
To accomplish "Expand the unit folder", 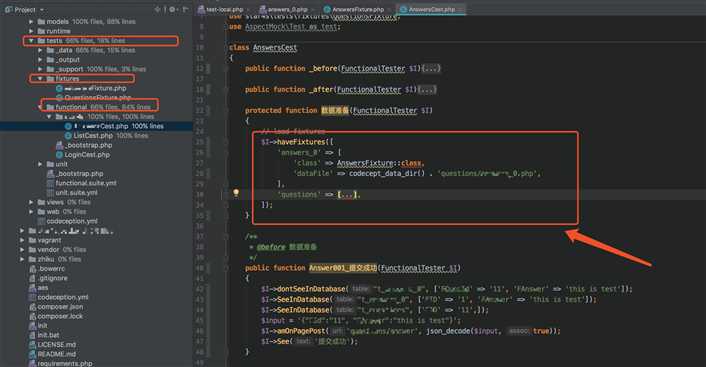I will point(40,164).
